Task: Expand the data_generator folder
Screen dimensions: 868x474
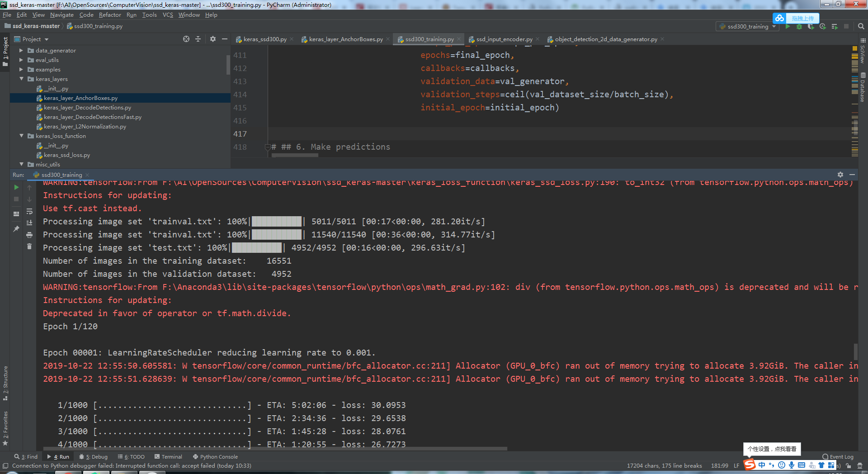Action: pos(21,51)
